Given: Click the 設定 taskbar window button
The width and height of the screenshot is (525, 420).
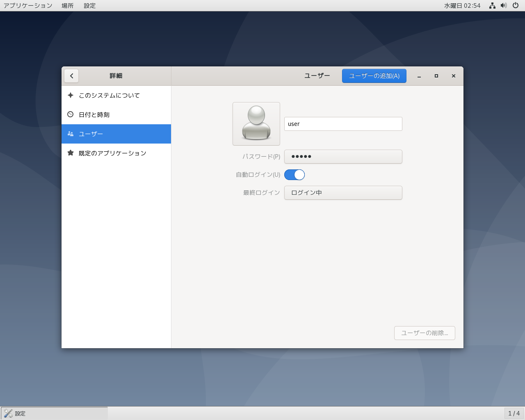Looking at the screenshot, I should click(54, 413).
